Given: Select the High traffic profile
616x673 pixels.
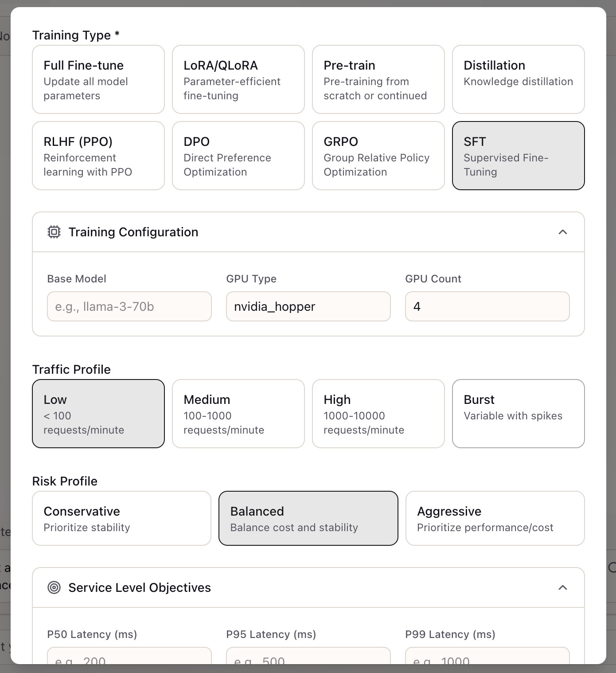Looking at the screenshot, I should (378, 413).
